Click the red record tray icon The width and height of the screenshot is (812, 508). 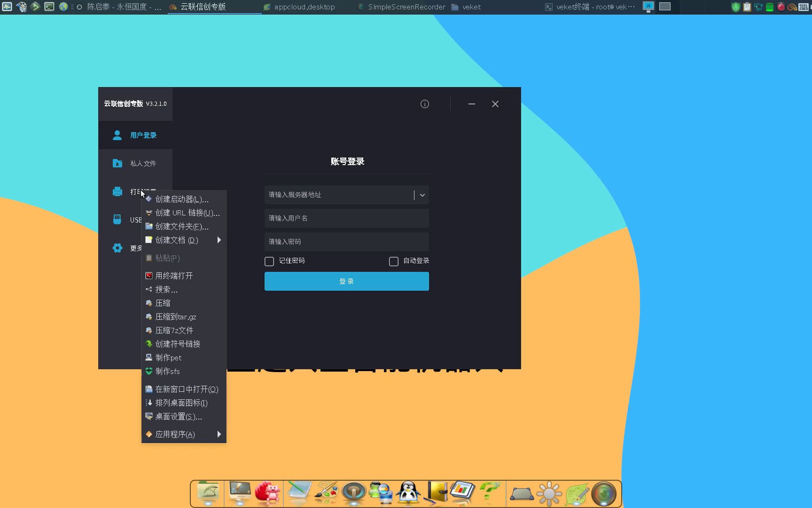click(x=781, y=7)
